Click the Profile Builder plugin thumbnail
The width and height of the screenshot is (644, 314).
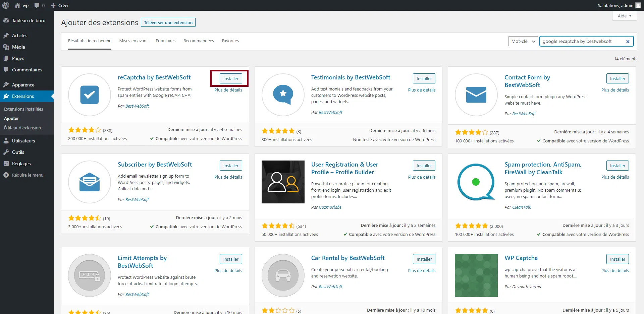[283, 182]
